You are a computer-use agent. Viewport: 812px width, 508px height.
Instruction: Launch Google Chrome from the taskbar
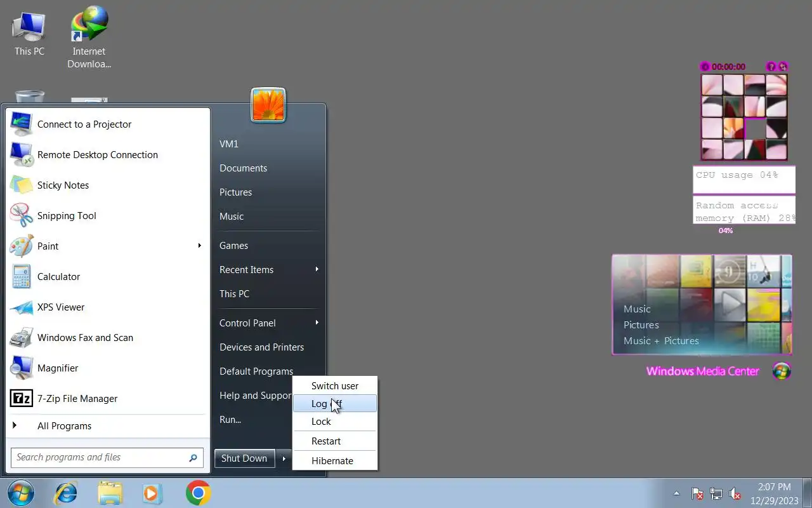click(198, 493)
